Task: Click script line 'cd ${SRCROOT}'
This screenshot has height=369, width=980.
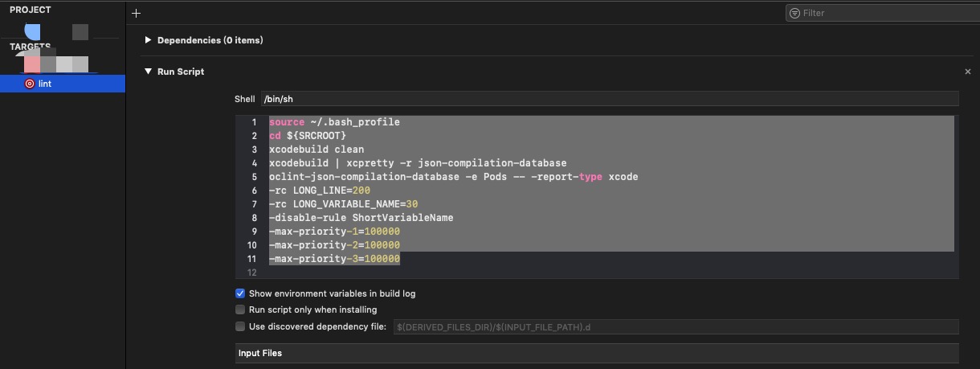Action: (308, 136)
